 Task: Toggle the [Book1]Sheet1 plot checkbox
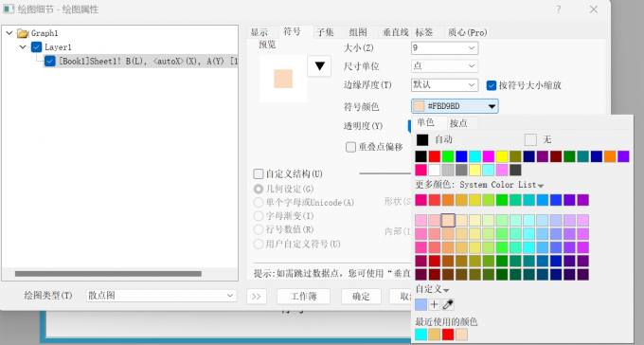49,62
